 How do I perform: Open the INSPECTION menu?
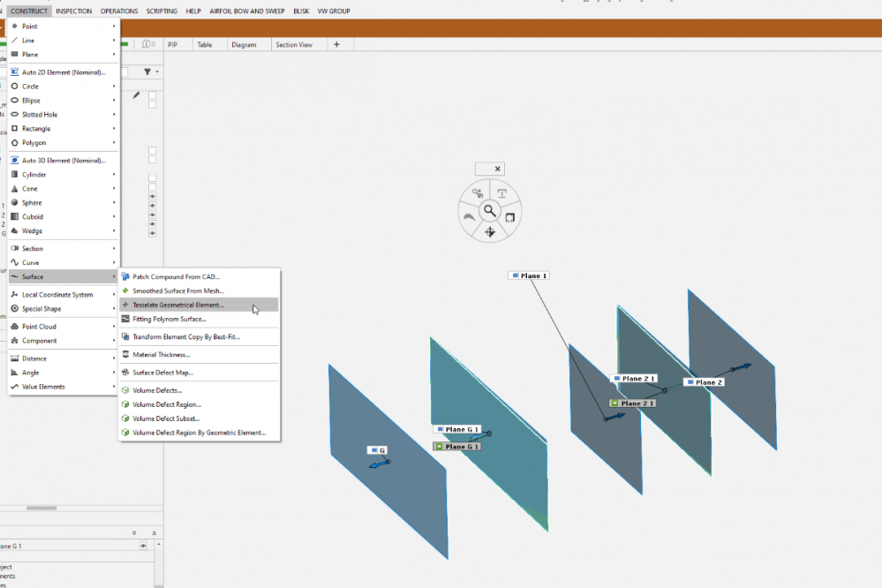pos(74,11)
